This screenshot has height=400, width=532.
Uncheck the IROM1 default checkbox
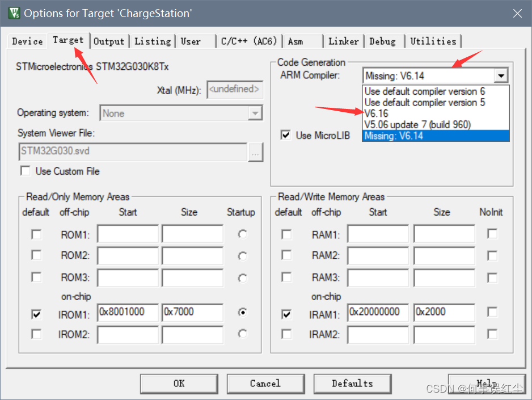[36, 314]
